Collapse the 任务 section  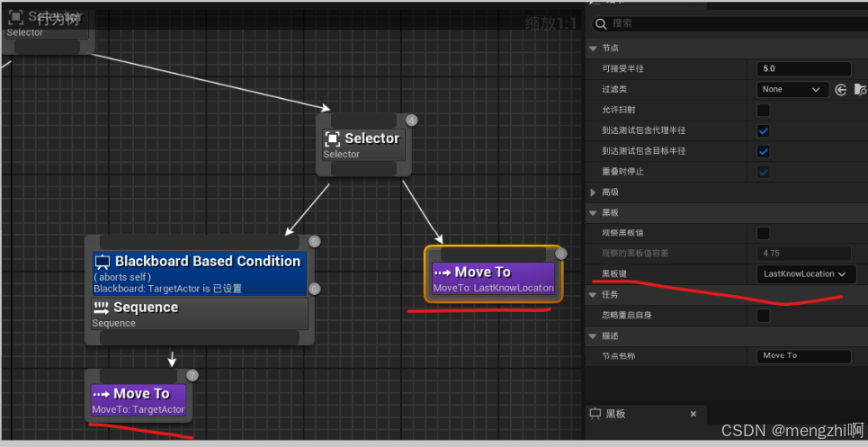[594, 295]
